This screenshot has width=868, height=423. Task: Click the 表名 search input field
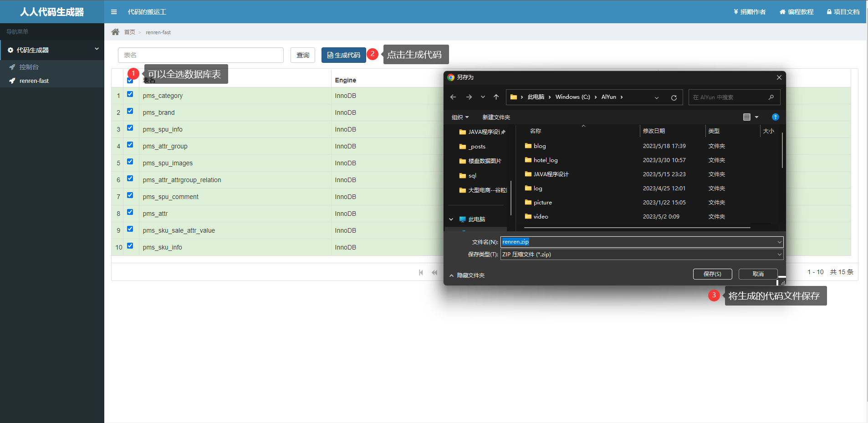pyautogui.click(x=200, y=55)
